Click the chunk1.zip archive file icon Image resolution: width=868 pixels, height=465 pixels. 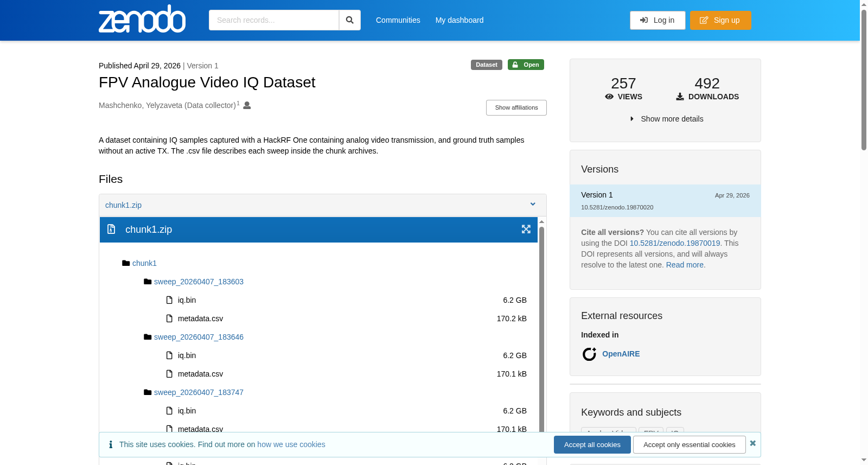coord(111,229)
